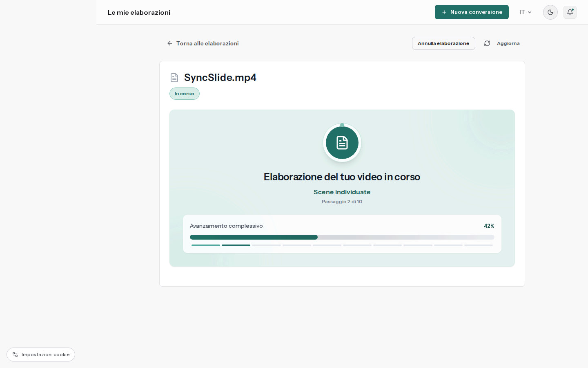Image resolution: width=588 pixels, height=368 pixels.
Task: Click Aggiorna to refresh the status
Action: coord(502,43)
